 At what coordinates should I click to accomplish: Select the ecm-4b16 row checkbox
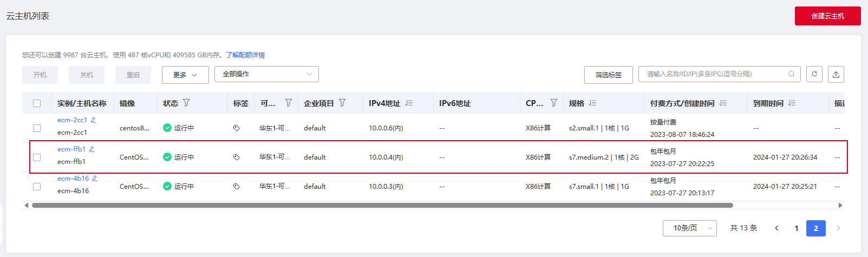pyautogui.click(x=37, y=187)
